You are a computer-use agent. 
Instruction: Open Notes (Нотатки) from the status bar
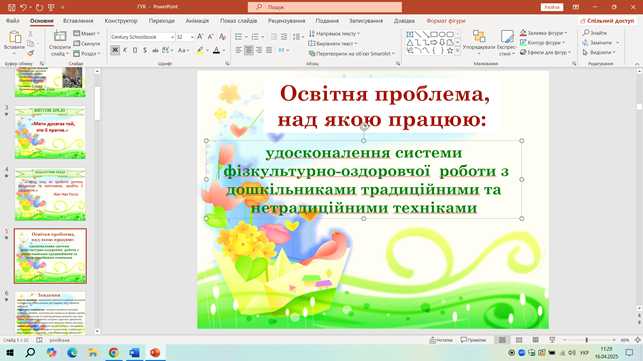pyautogui.click(x=441, y=340)
